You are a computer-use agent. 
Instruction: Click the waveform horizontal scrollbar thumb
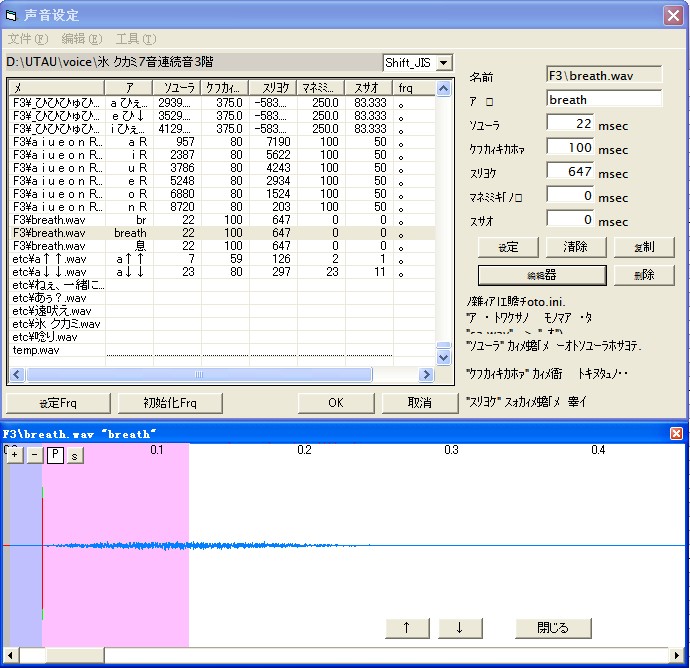pyautogui.click(x=75, y=656)
